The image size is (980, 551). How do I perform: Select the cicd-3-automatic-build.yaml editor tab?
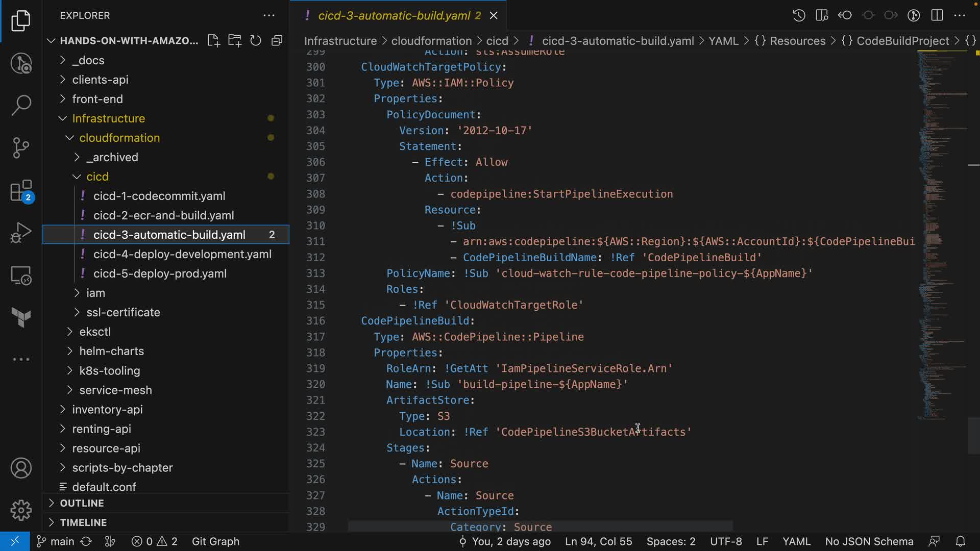(394, 15)
